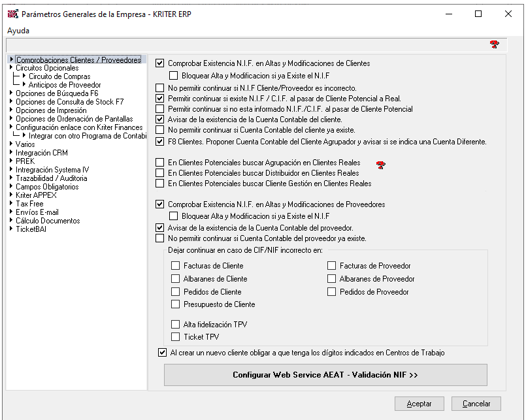Select Integración CRM in the tree
The image size is (526, 420).
(x=41, y=153)
